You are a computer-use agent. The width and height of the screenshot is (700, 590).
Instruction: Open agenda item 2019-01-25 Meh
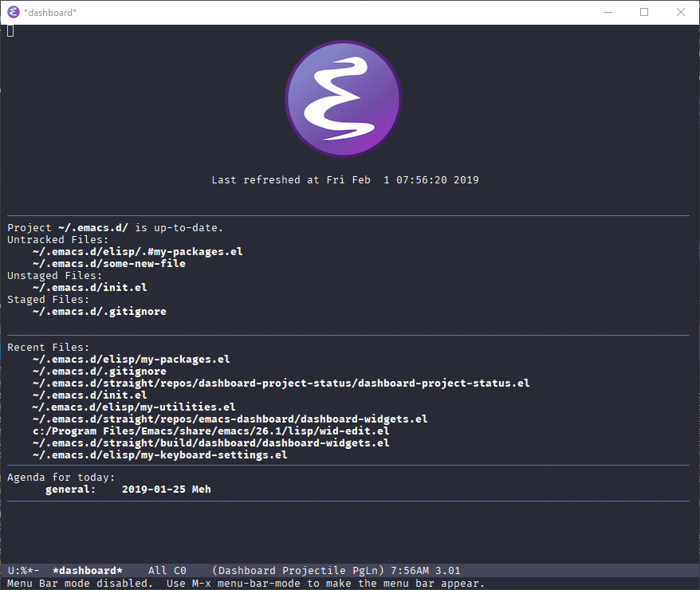[x=166, y=489]
